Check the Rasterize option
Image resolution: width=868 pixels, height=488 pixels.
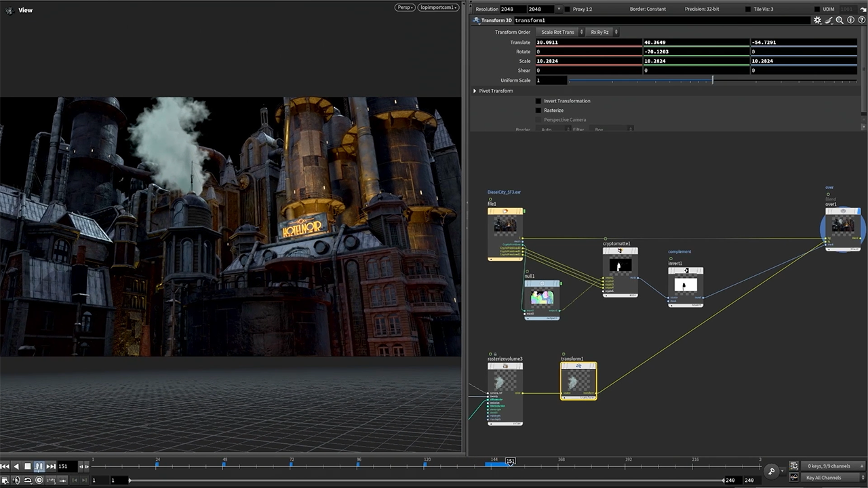click(x=538, y=110)
